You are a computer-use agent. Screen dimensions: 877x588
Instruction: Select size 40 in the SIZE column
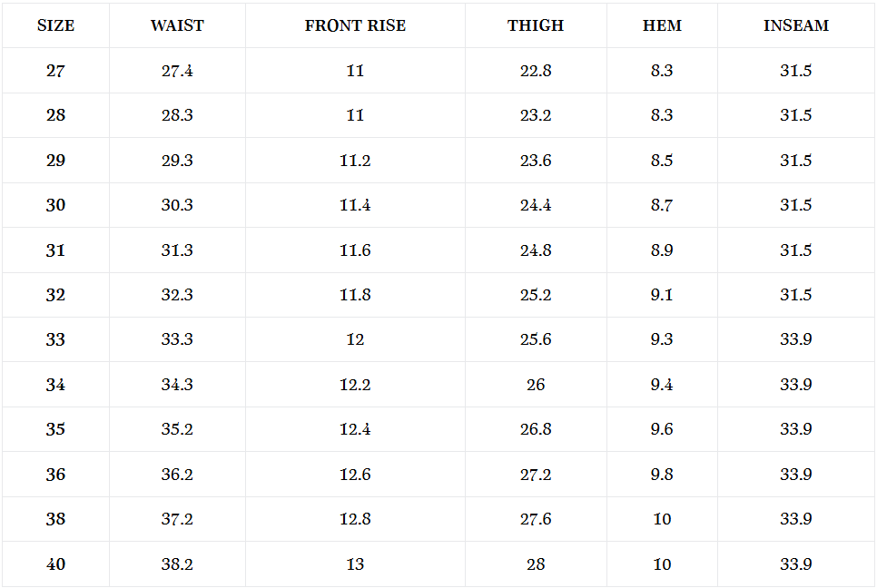coord(55,564)
